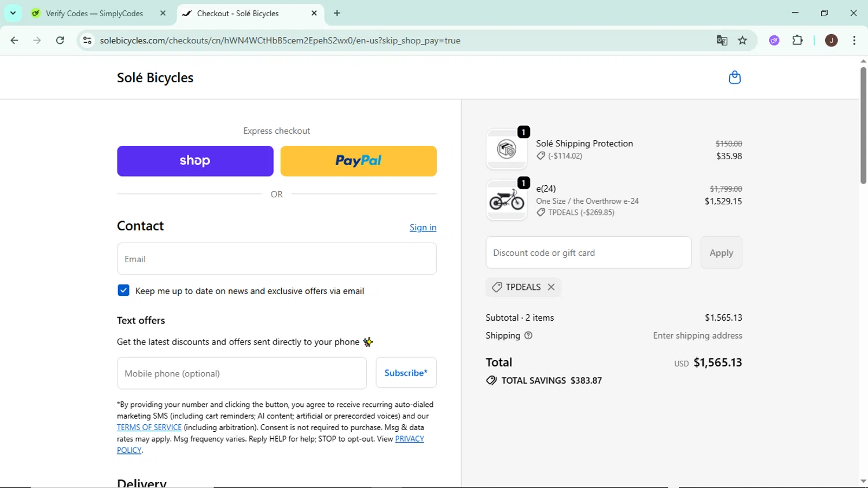Click the e(24) price $1,529.15

[x=723, y=201]
